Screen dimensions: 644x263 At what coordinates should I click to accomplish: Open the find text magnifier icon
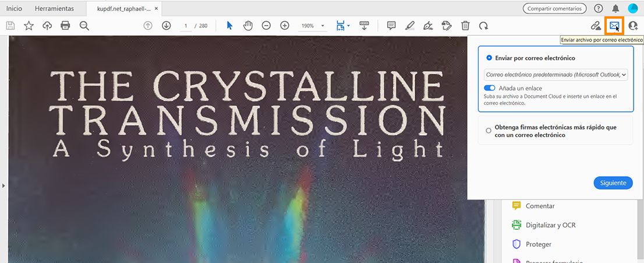[84, 26]
